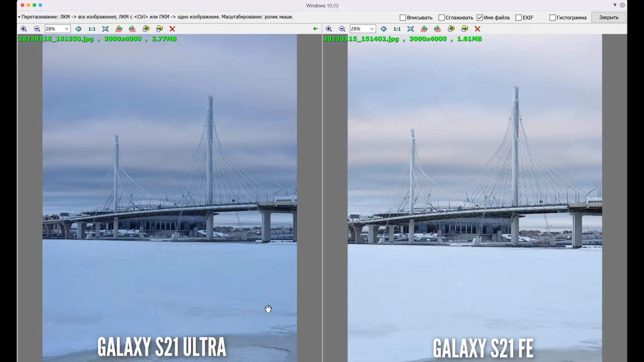The width and height of the screenshot is (644, 362).
Task: Open the left panel 28% zoom dropdown
Action: click(58, 29)
